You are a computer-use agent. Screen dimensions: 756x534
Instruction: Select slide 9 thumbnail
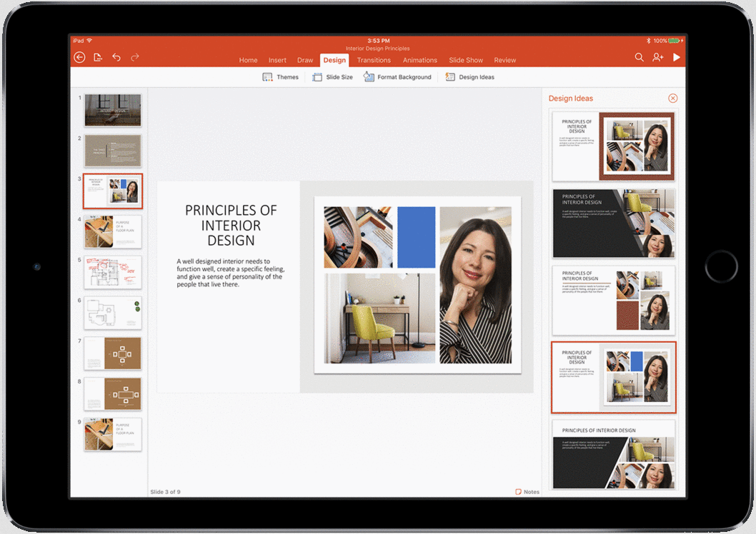[x=113, y=434]
